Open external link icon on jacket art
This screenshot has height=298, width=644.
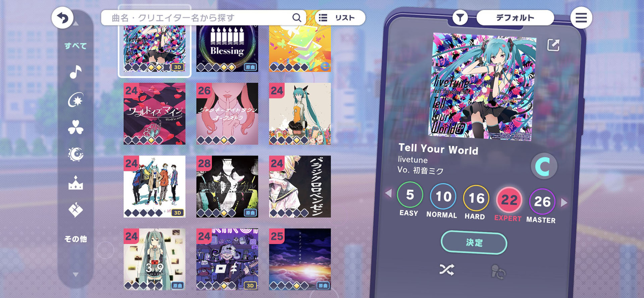click(553, 45)
